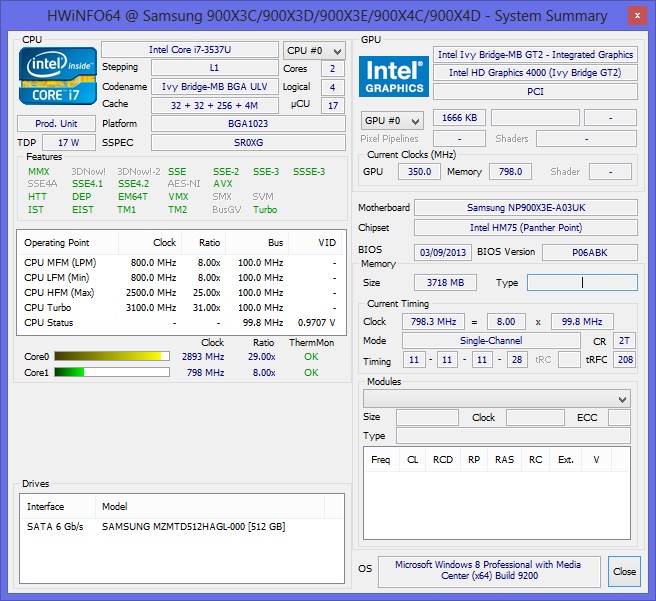This screenshot has width=656, height=601.
Task: Open the GPU #0 selector dropdown
Action: point(392,121)
